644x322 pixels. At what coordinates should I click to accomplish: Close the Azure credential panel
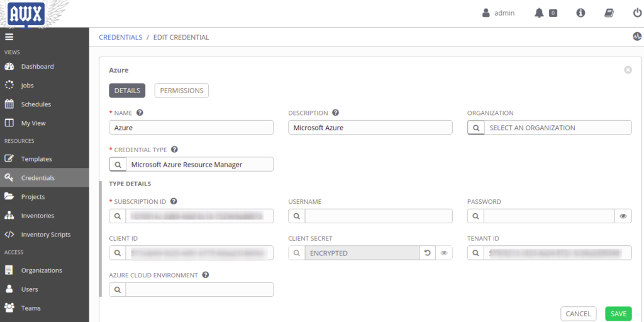tap(628, 70)
